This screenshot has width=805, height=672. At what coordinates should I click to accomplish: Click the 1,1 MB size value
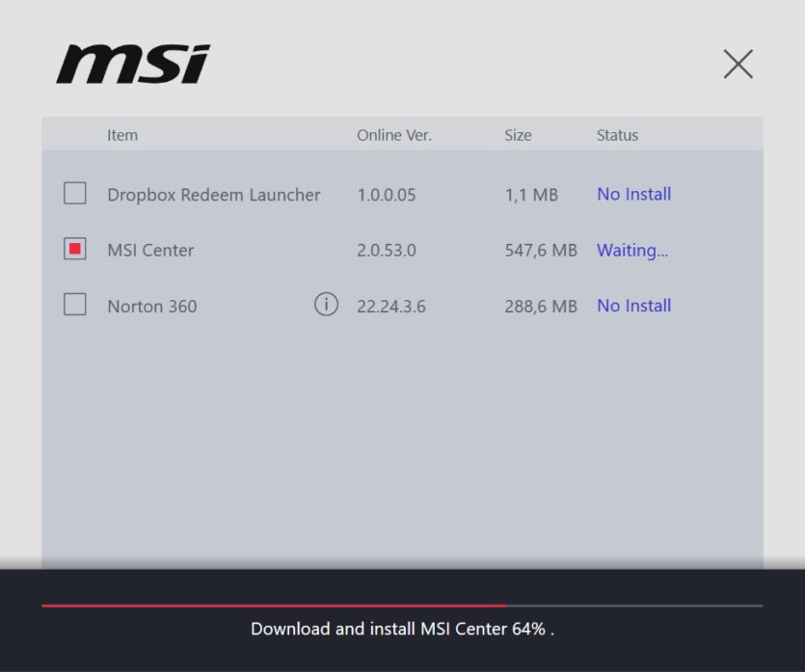pyautogui.click(x=531, y=195)
